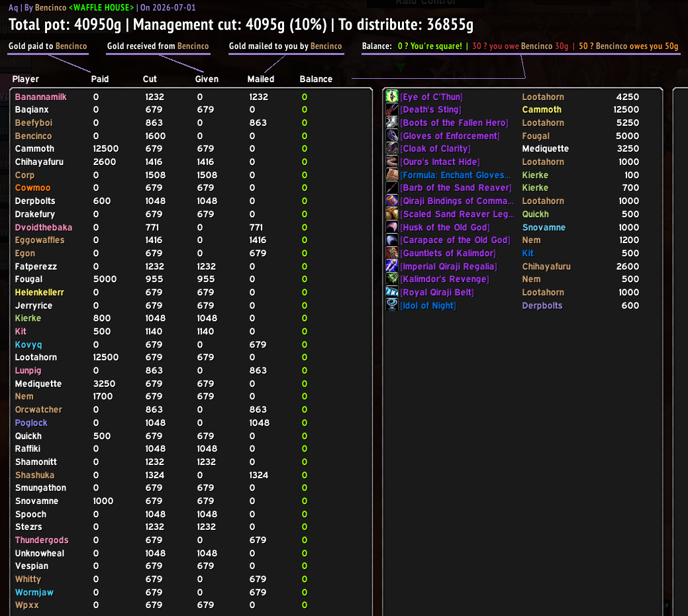The width and height of the screenshot is (688, 616).
Task: Click the Cloak of Clarity icon
Action: 392,149
